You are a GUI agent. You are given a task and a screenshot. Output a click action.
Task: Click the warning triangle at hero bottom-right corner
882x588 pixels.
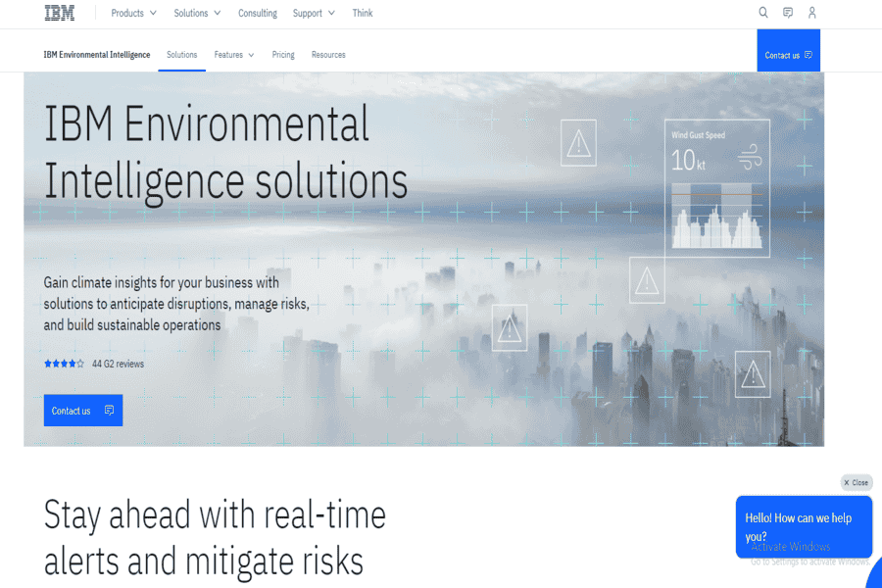pyautogui.click(x=753, y=374)
